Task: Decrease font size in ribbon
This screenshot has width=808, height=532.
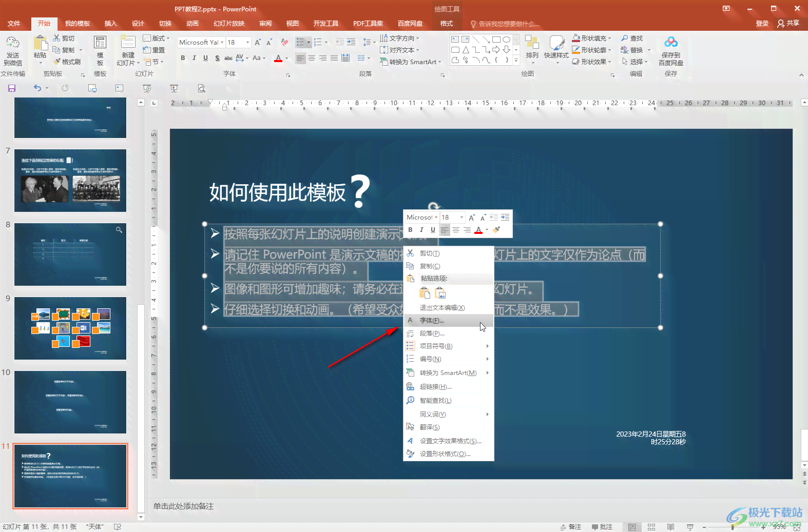Action: 269,43
